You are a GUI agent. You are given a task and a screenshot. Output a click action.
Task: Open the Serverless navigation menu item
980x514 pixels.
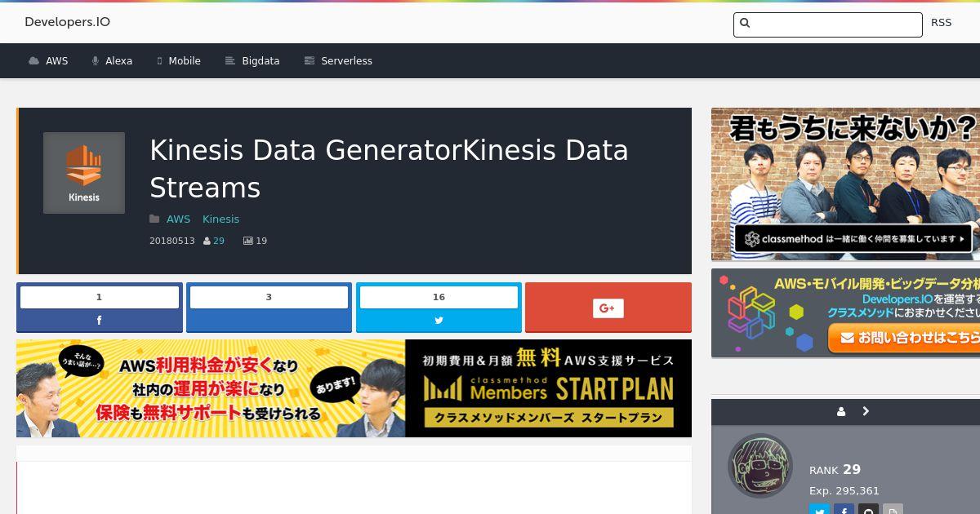pyautogui.click(x=338, y=61)
